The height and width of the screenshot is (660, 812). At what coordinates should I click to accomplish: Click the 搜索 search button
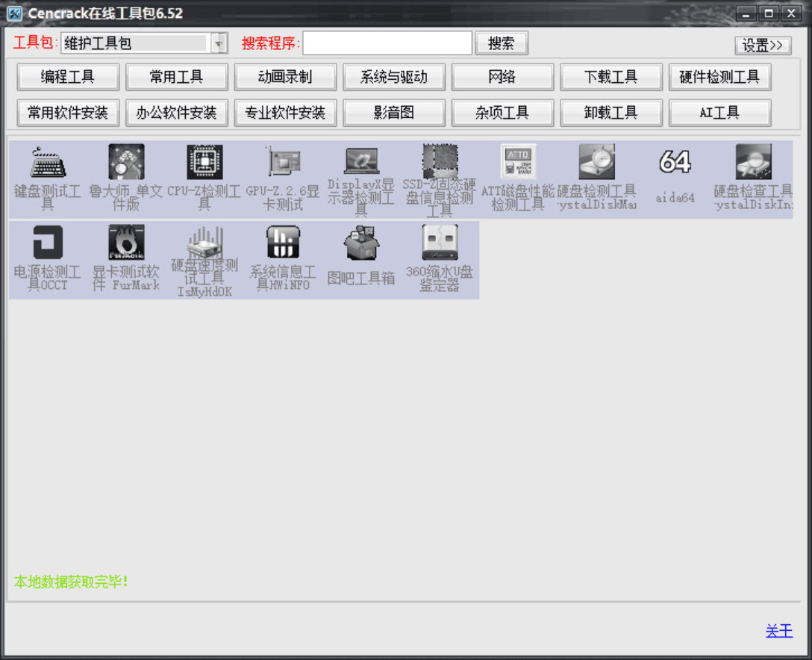[x=502, y=43]
